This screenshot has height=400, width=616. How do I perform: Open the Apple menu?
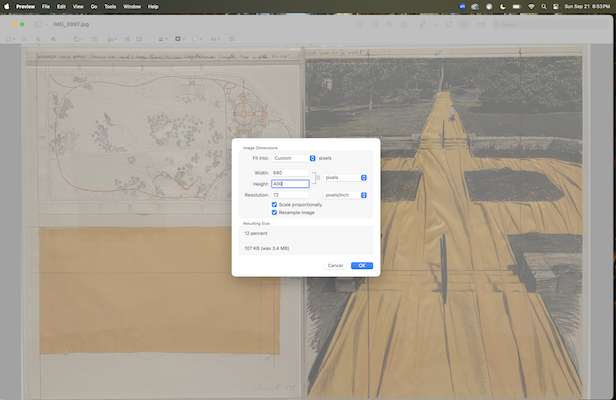(x=7, y=6)
